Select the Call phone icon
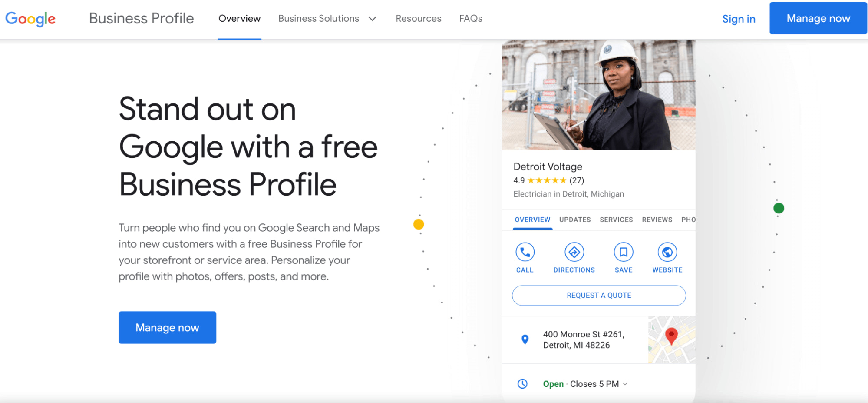Screen dimensions: 868x403 coord(525,252)
